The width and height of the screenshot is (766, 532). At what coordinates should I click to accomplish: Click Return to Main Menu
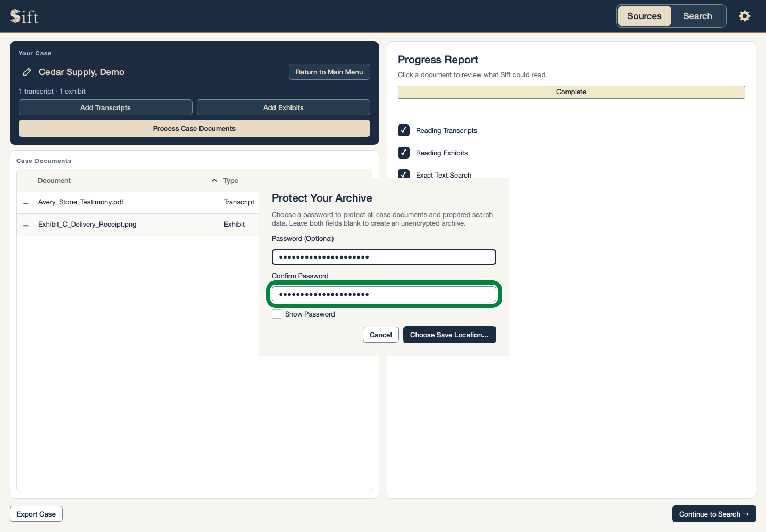click(329, 72)
